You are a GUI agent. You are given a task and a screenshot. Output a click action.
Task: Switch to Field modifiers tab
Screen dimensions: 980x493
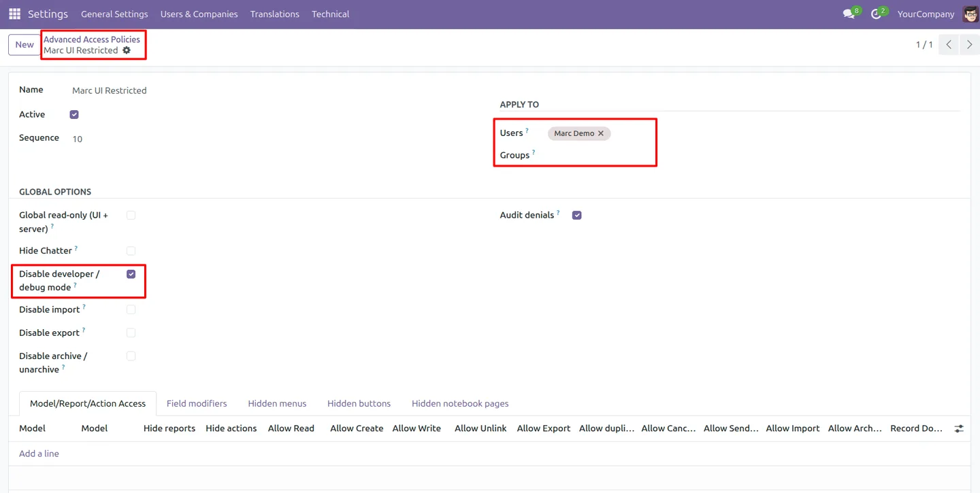[197, 403]
